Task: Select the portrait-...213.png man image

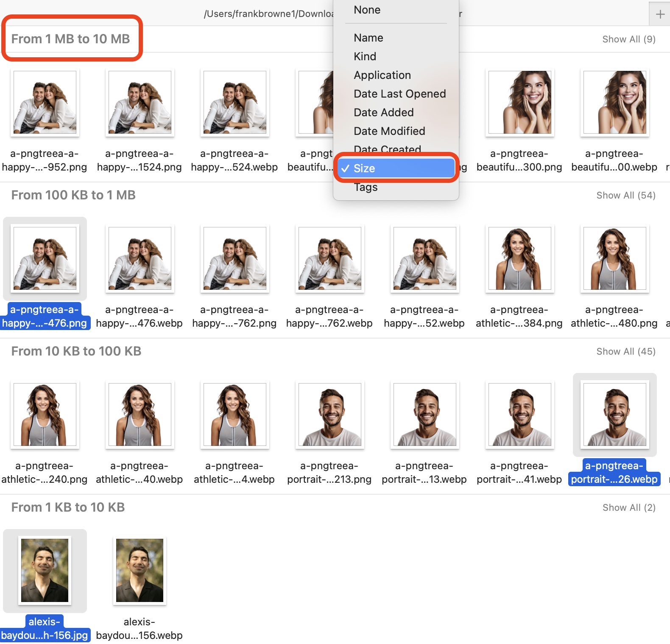Action: [x=329, y=414]
